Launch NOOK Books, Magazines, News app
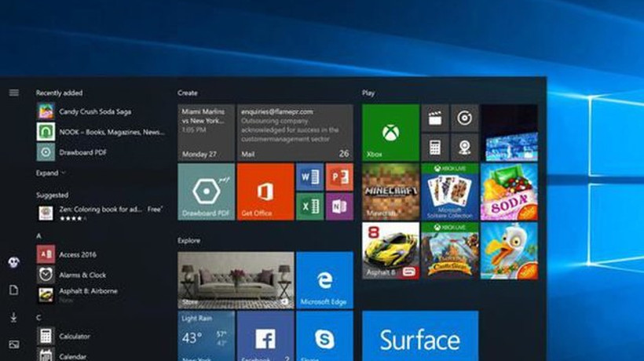 pyautogui.click(x=101, y=132)
